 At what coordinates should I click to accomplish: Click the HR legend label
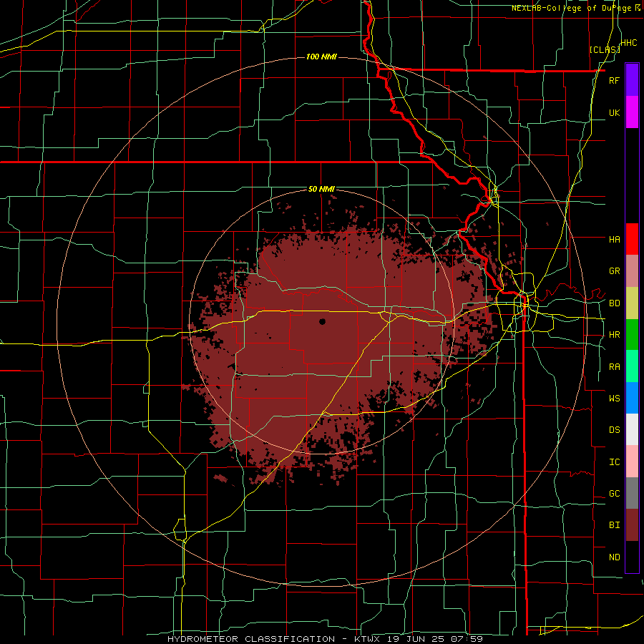pos(614,335)
